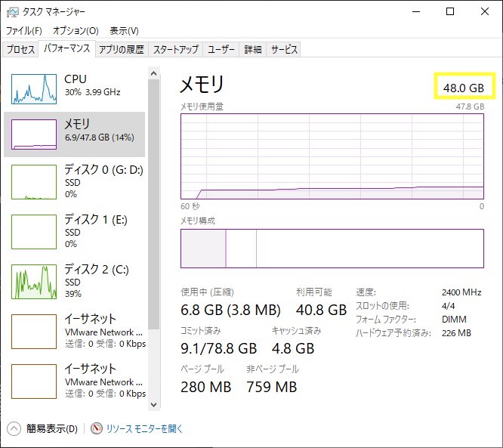Select the CPU 30% 3.99 GHz entry
Image resolution: width=503 pixels, height=448 pixels.
[x=75, y=89]
